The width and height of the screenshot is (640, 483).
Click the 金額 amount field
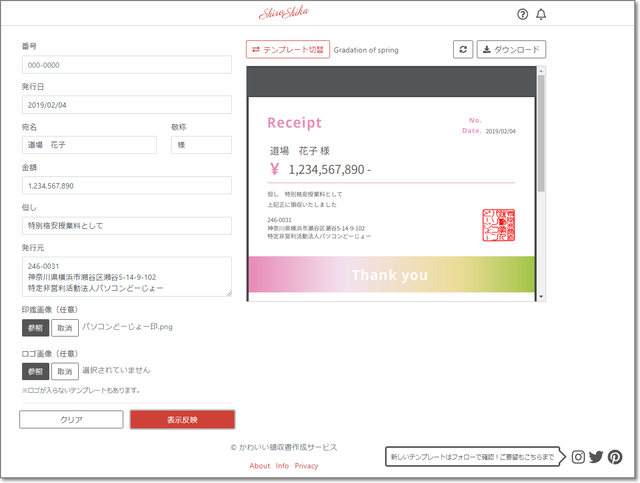126,185
